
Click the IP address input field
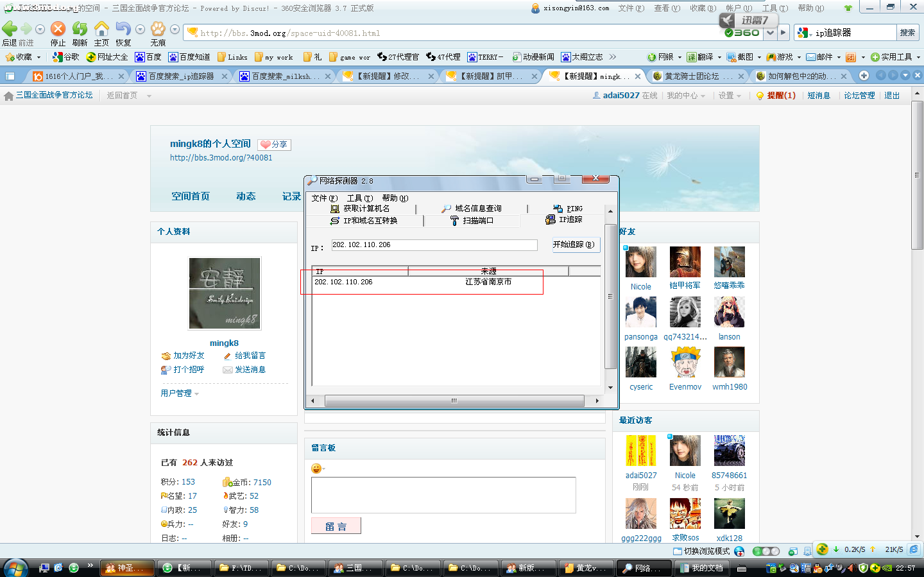coord(434,245)
